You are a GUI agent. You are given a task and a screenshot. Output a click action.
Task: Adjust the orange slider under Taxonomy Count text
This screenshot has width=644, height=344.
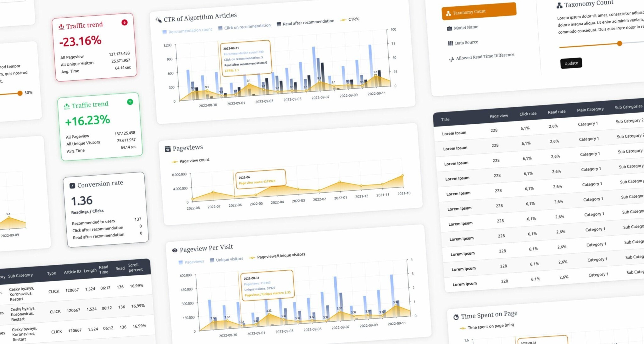point(619,43)
